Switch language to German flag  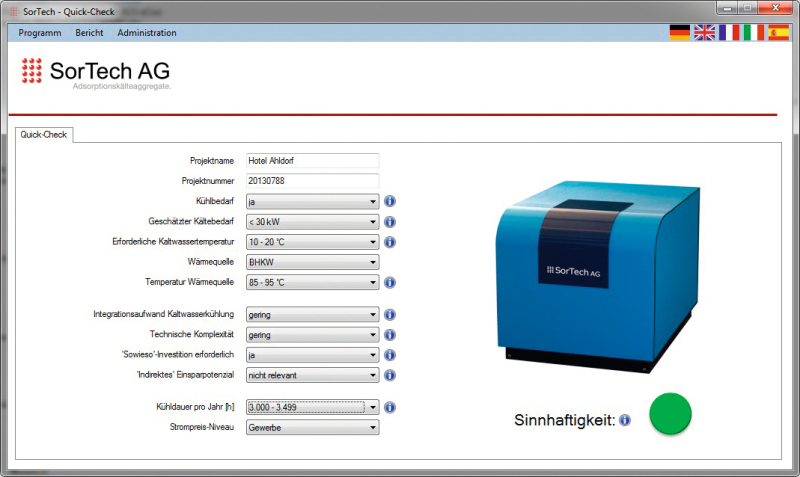[680, 33]
